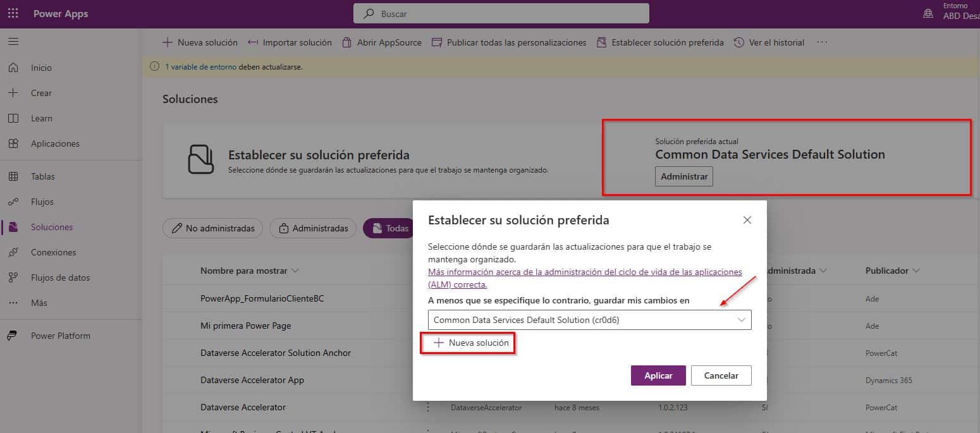This screenshot has height=433, width=980.
Task: Click Ade publisher in PowerApp_FormularioClienteBC row
Action: (x=873, y=299)
